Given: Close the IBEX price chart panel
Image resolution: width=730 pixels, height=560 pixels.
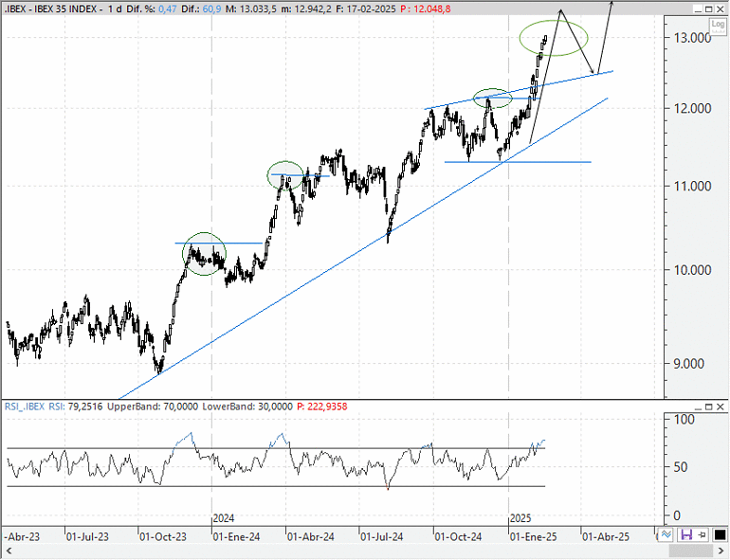Looking at the screenshot, I should point(720,9).
